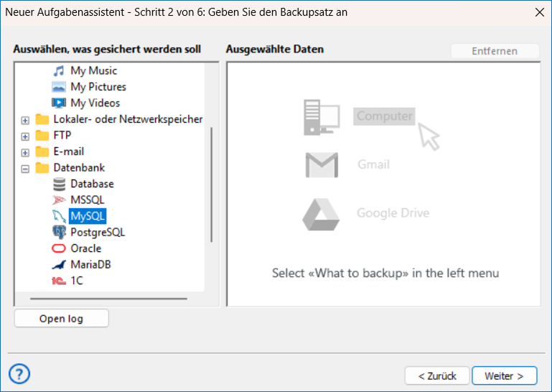This screenshot has height=392, width=552.
Task: Click the E-mail folder icon
Action: [x=42, y=151]
